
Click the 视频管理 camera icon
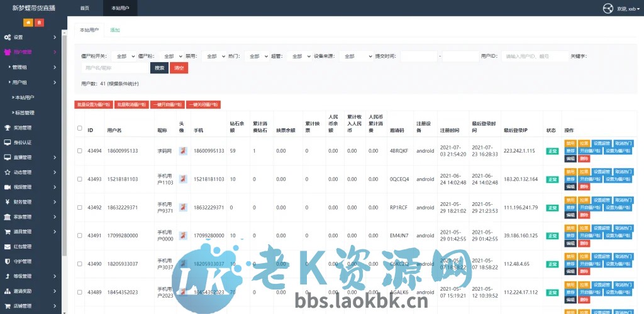(8, 187)
